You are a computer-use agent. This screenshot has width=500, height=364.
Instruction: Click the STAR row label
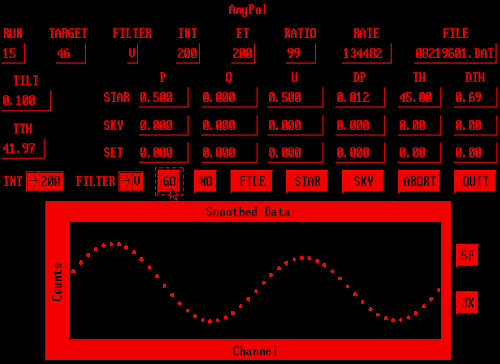(116, 98)
